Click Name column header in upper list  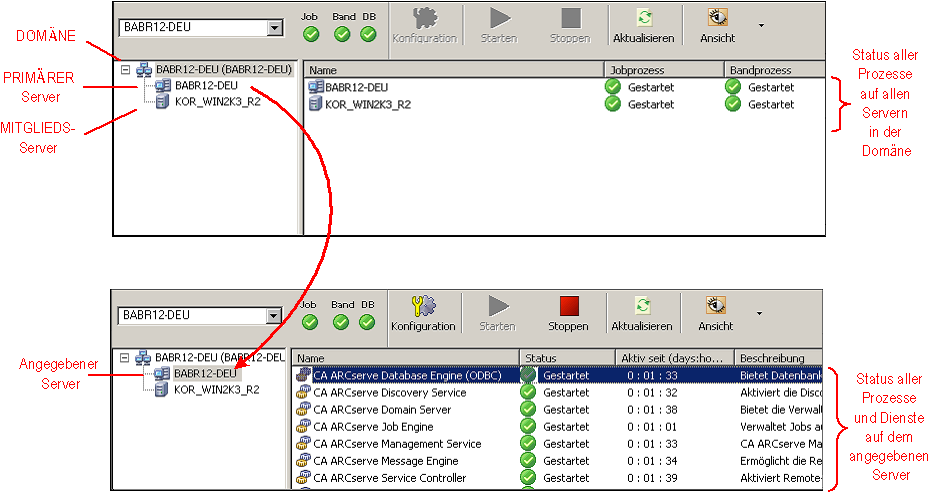455,70
